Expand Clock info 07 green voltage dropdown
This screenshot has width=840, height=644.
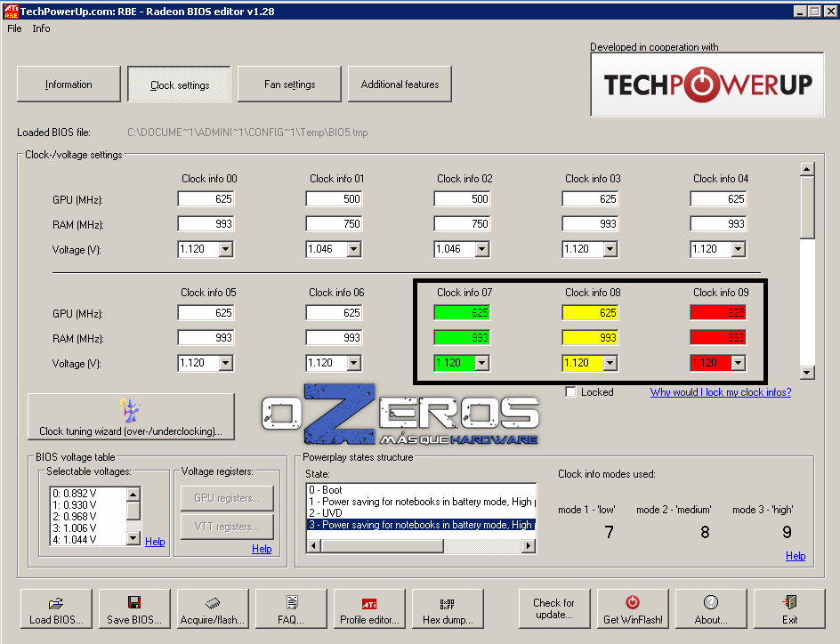482,363
